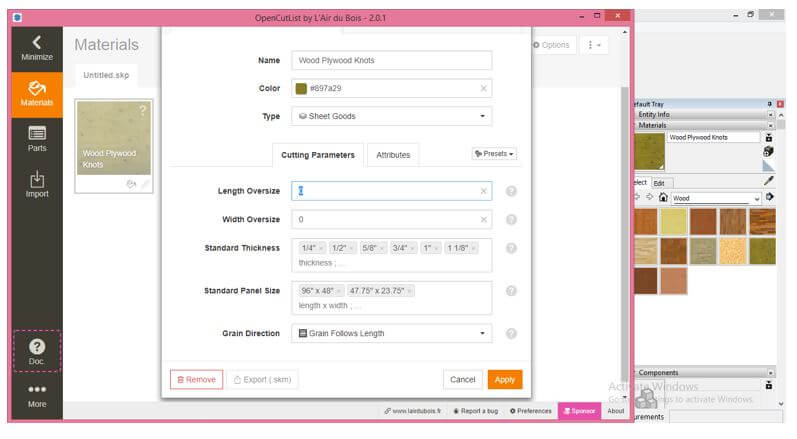Screen dimensions: 797x439
Task: Click the #897a29 color swatch
Action: (301, 88)
